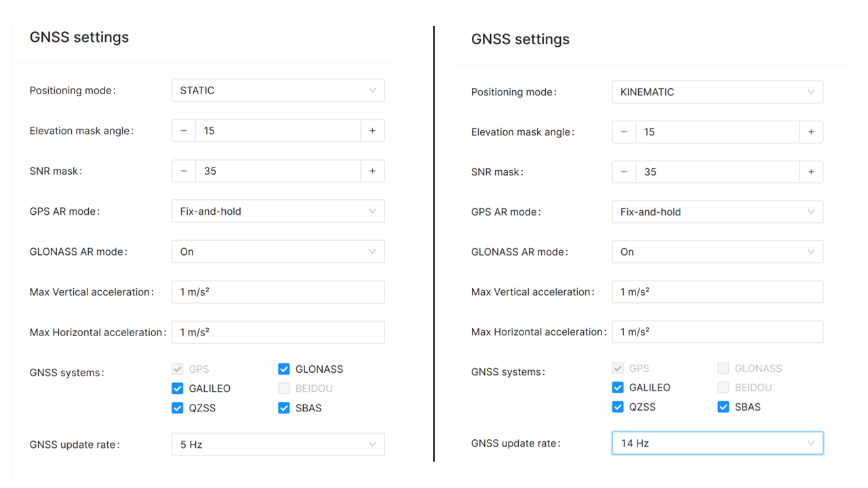
Task: Toggle GALILEO checkbox in STATIC panel
Action: 178,388
